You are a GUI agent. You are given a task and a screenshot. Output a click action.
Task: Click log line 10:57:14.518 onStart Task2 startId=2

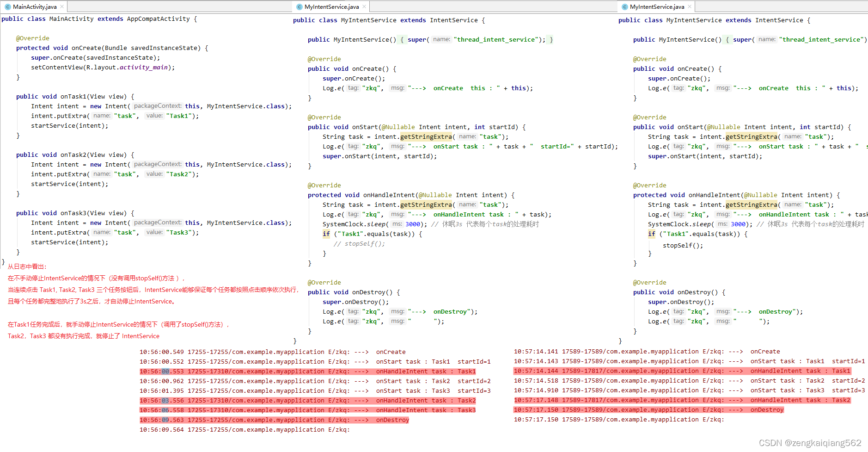point(690,381)
